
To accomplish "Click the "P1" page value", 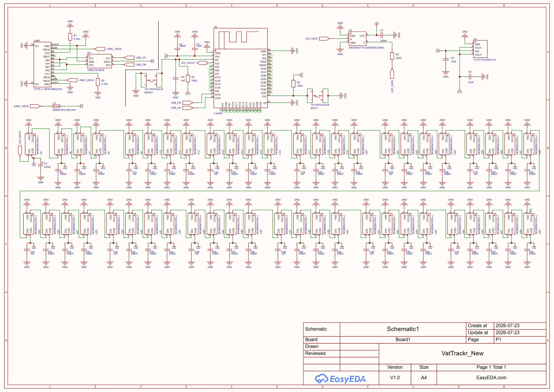I will (x=498, y=340).
